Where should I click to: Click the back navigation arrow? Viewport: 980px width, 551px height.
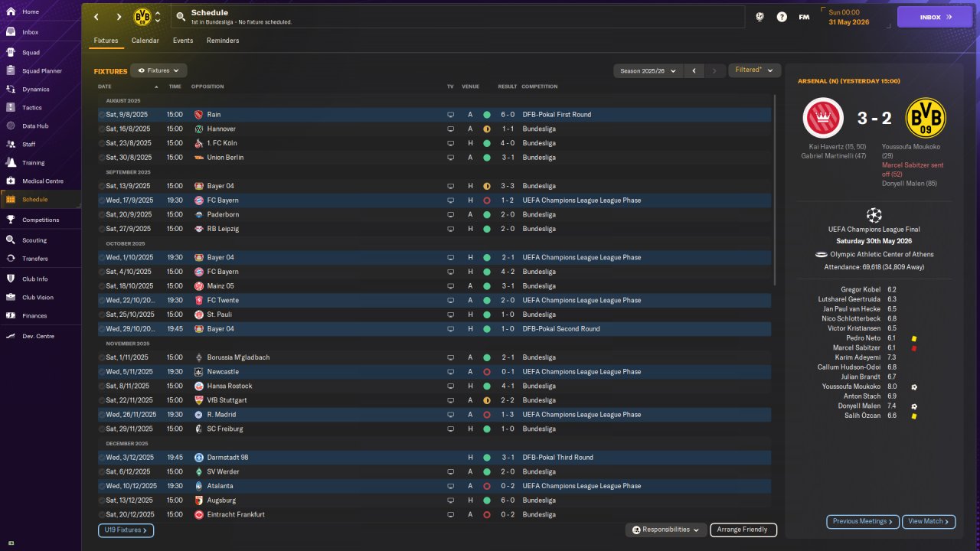(x=96, y=17)
